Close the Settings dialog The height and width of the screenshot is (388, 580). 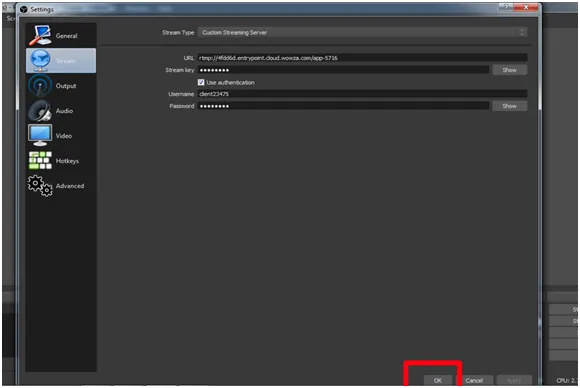click(x=526, y=7)
